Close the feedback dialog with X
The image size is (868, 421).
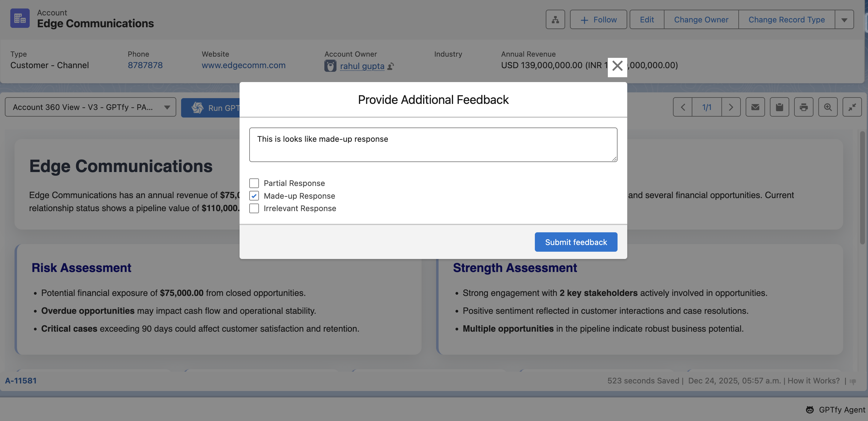coord(617,66)
